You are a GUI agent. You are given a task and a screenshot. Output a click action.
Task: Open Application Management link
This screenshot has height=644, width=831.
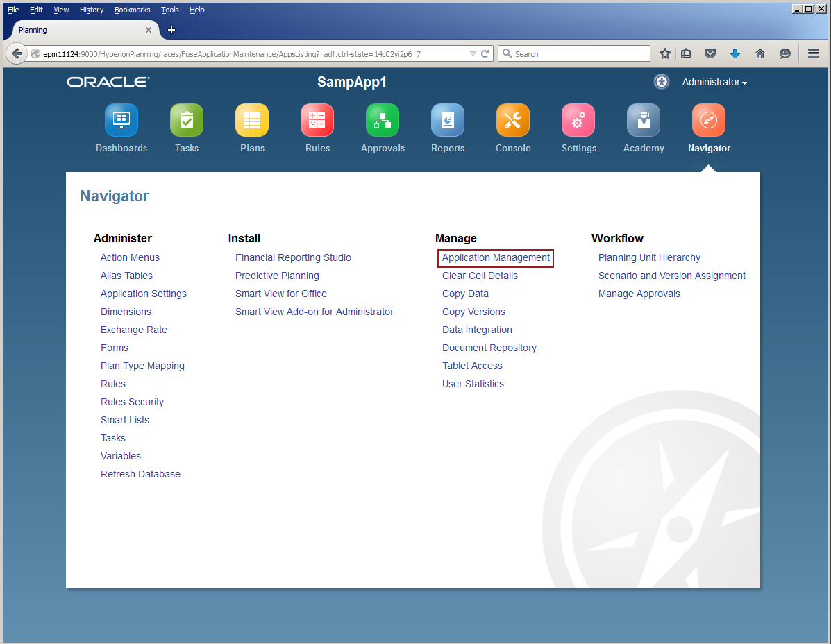[x=496, y=257]
